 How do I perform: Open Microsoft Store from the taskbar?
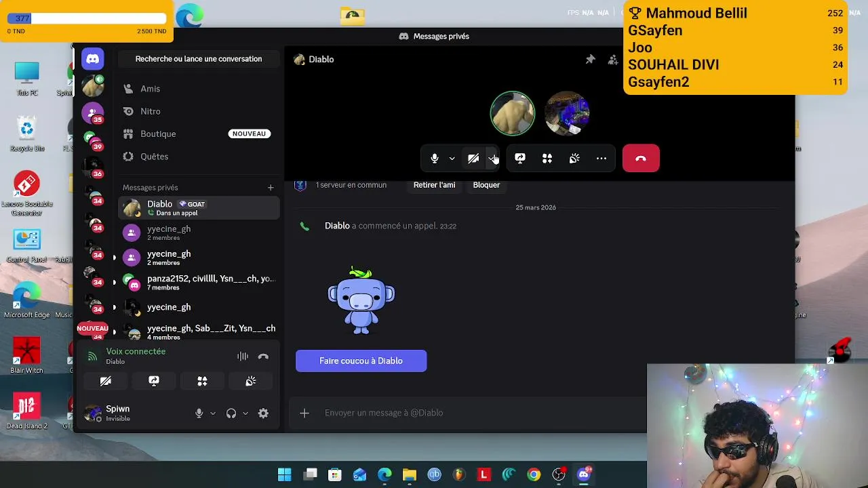335,474
